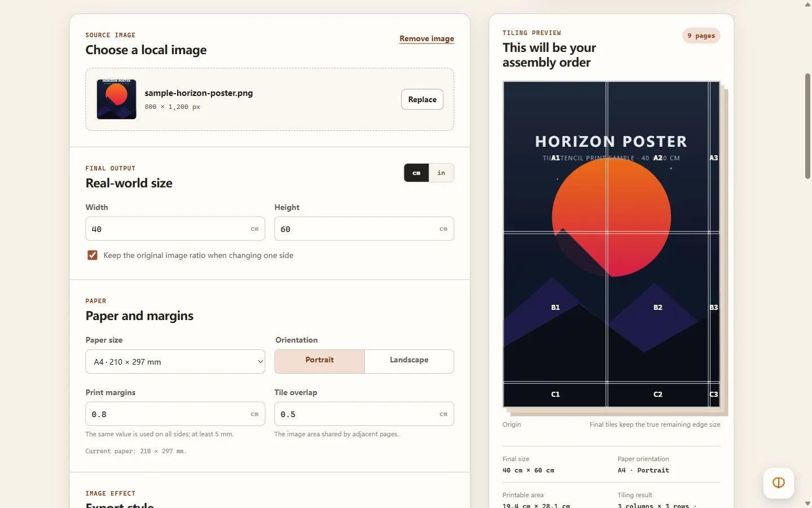Image resolution: width=812 pixels, height=508 pixels.
Task: Click the Replace button
Action: click(422, 99)
